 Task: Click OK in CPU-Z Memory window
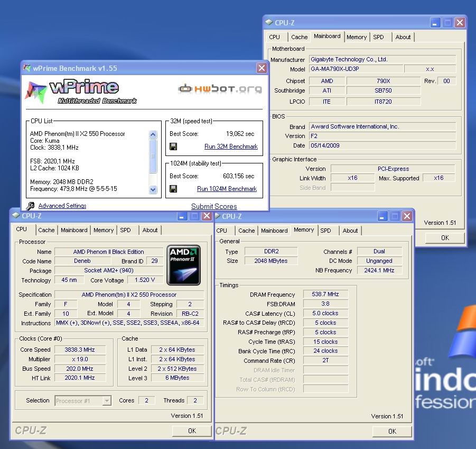click(x=392, y=431)
